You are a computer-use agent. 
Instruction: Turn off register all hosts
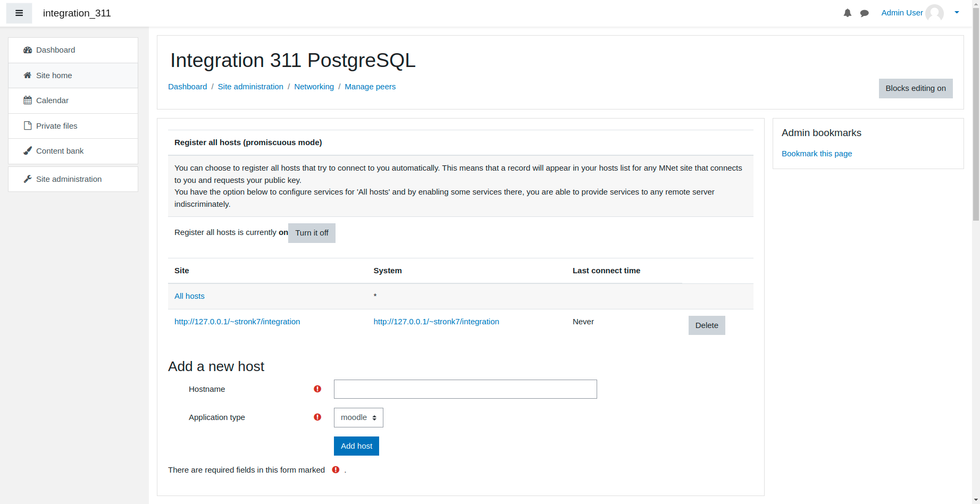312,233
